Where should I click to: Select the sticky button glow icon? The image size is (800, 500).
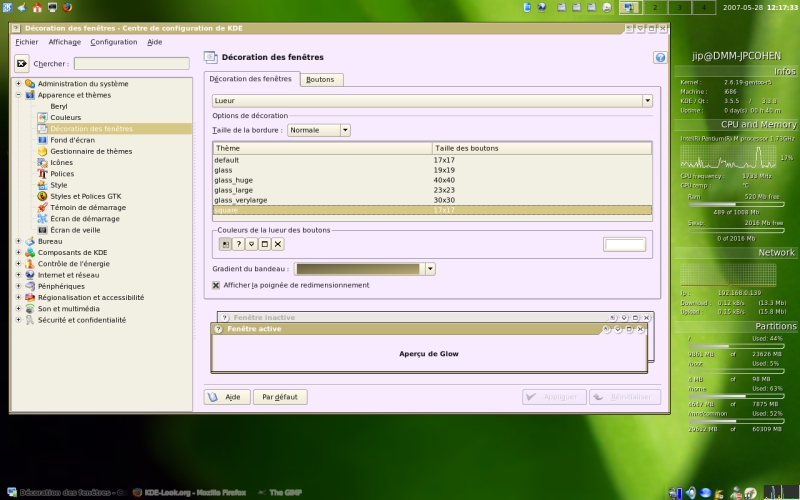tap(225, 244)
